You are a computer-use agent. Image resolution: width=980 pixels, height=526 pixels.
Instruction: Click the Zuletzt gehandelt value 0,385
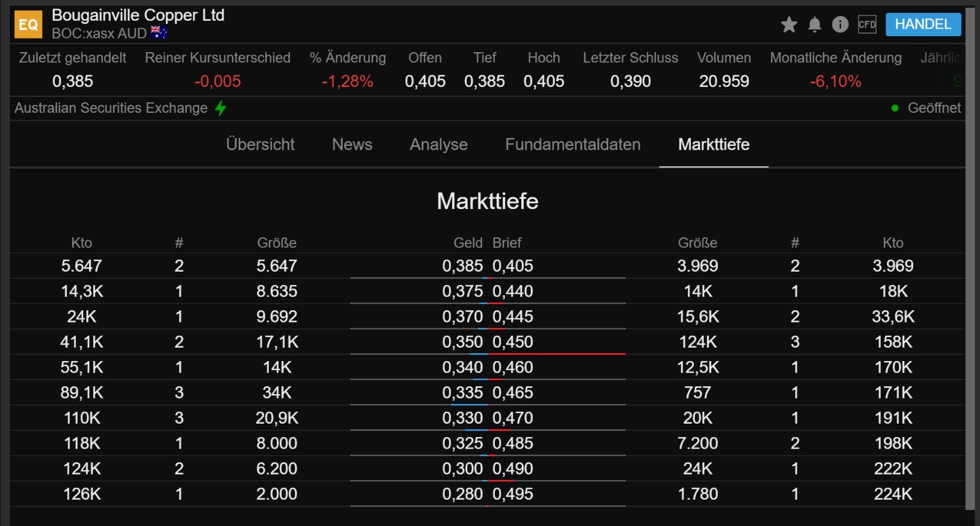(73, 82)
